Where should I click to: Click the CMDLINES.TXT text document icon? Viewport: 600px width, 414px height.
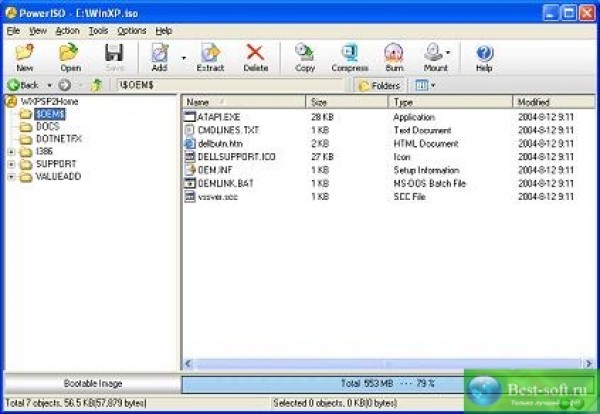190,130
